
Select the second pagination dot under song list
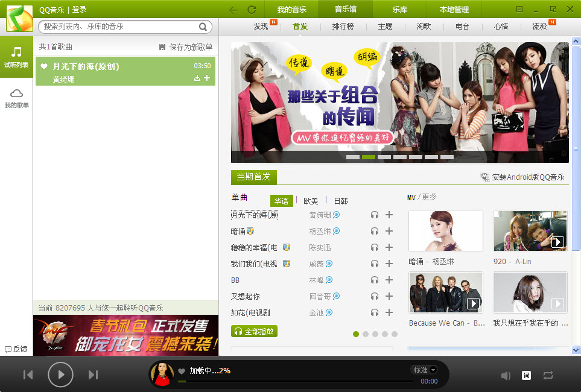[366, 334]
